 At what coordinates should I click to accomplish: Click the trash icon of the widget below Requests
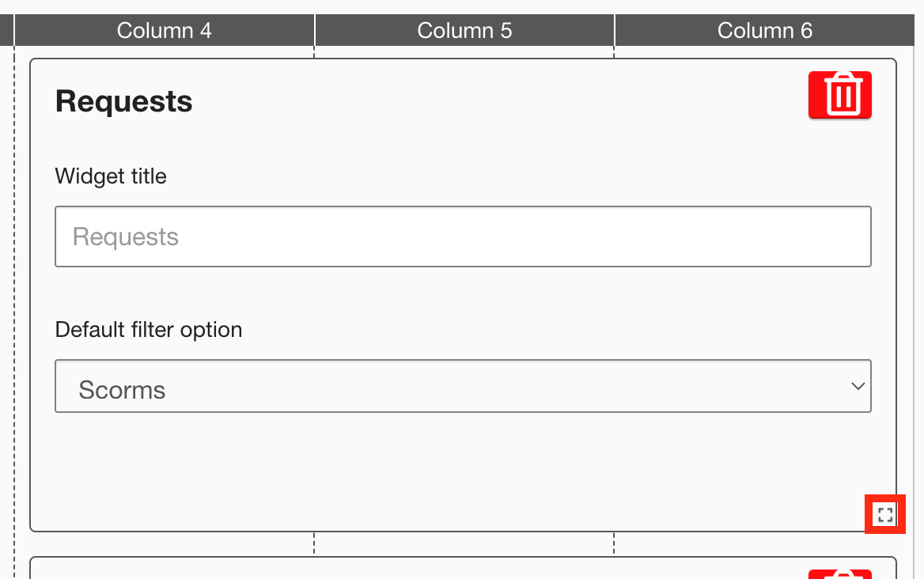839,573
